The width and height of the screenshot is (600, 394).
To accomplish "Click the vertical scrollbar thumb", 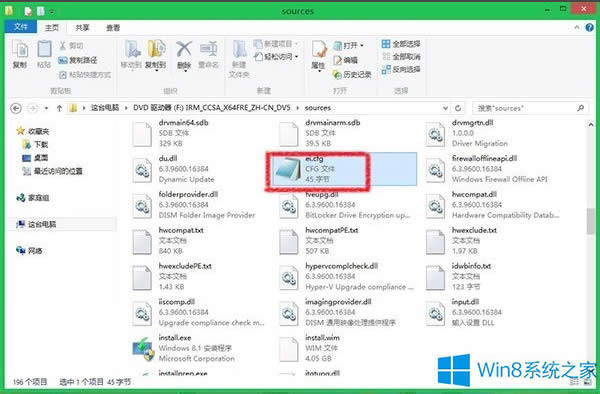I will (590, 221).
